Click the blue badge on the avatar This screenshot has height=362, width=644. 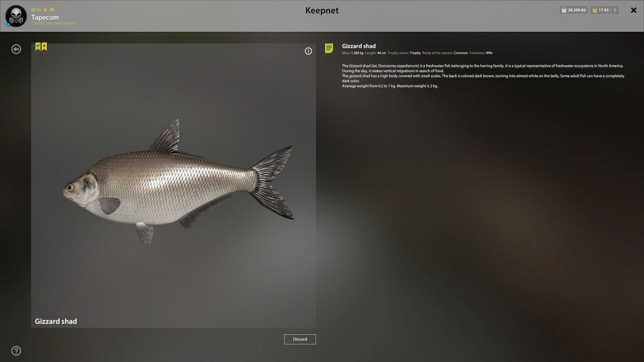(x=8, y=25)
